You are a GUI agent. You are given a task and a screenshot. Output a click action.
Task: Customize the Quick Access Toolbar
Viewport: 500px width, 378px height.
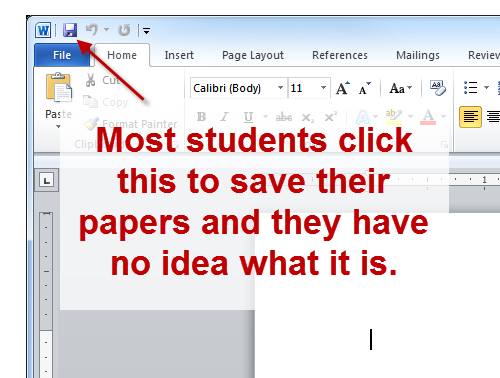[x=146, y=31]
